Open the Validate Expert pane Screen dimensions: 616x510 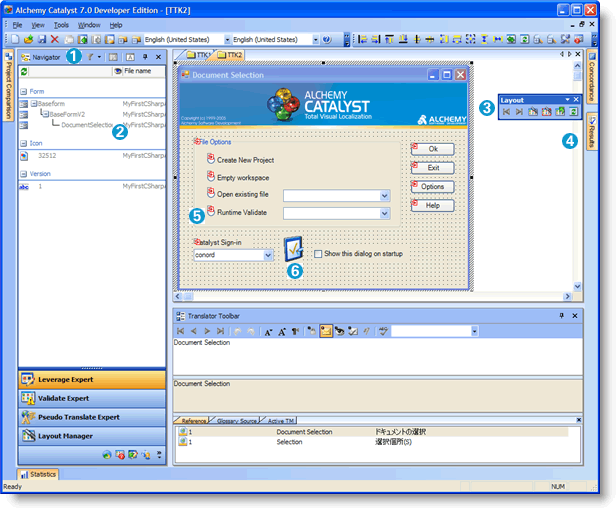click(x=92, y=398)
